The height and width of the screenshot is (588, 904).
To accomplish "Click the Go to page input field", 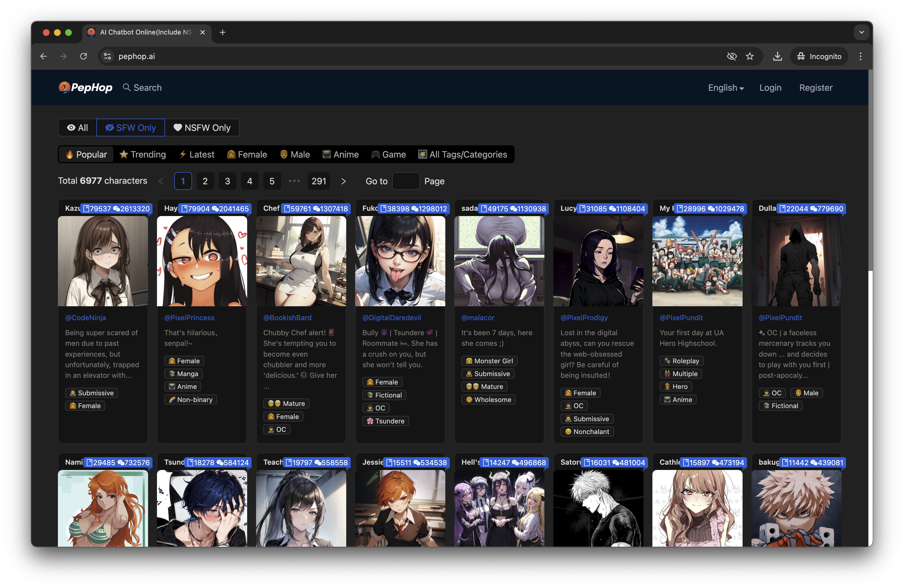I will point(406,181).
